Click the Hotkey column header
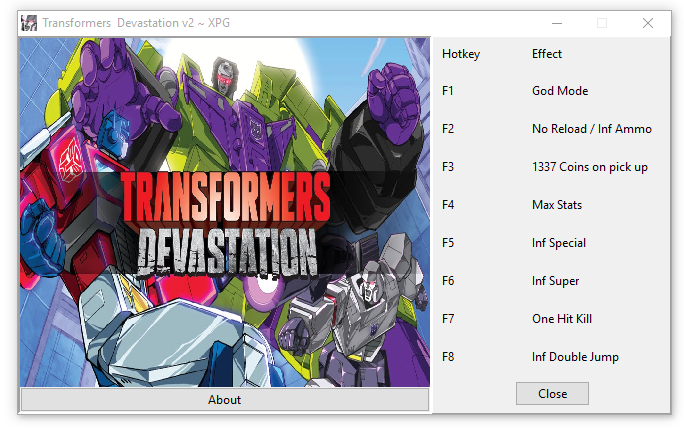 (460, 54)
